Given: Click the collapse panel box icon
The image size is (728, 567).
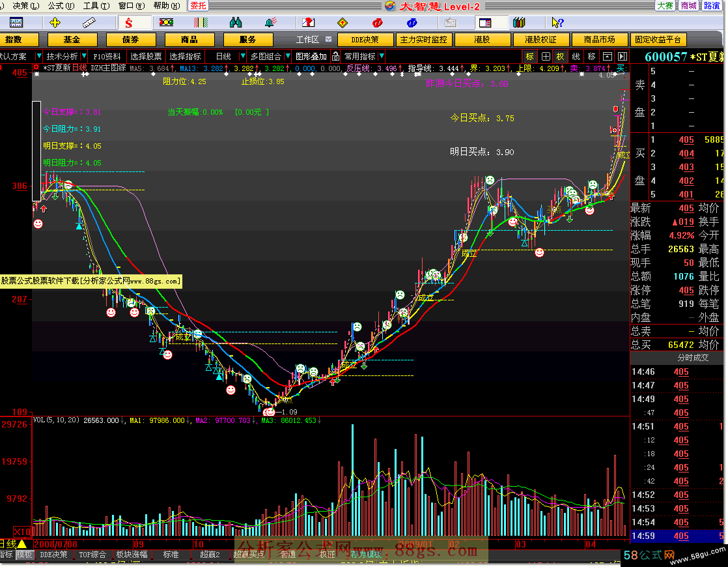Looking at the screenshot, I should point(608,57).
